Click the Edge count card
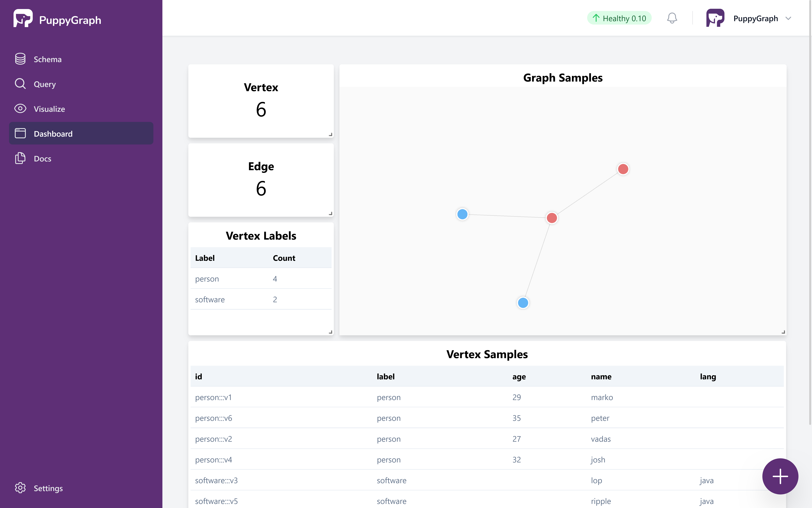Image resolution: width=812 pixels, height=508 pixels. [x=261, y=180]
